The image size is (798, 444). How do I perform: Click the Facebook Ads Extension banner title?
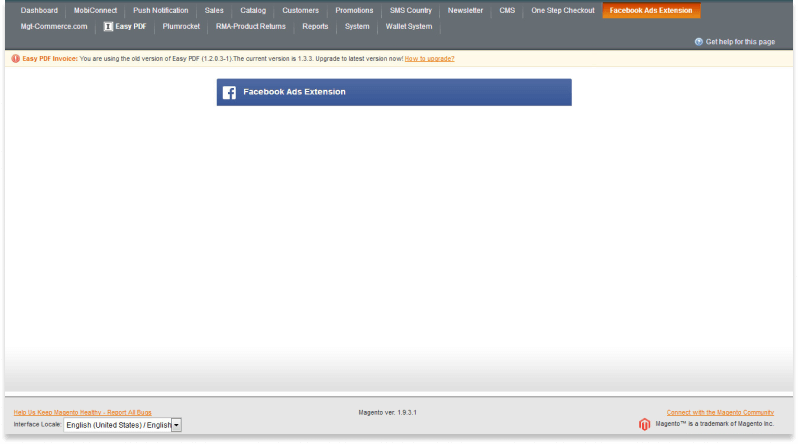[x=294, y=92]
